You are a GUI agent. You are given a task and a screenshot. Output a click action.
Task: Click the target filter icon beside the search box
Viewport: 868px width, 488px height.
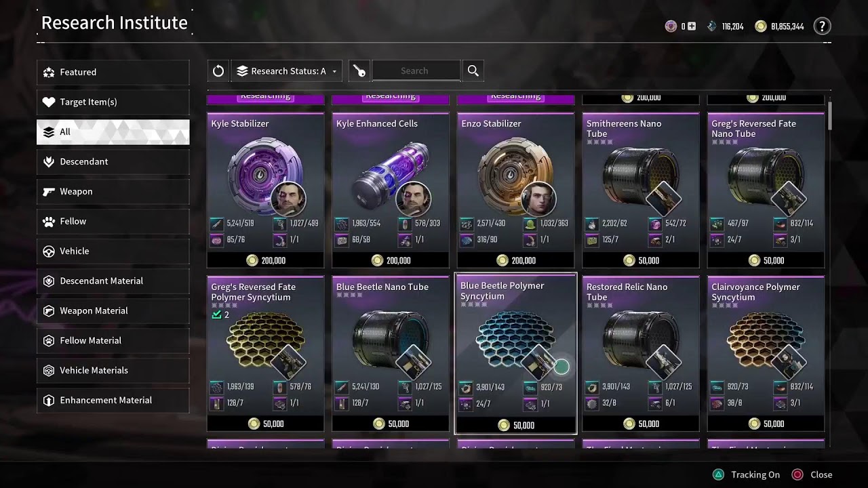(359, 71)
